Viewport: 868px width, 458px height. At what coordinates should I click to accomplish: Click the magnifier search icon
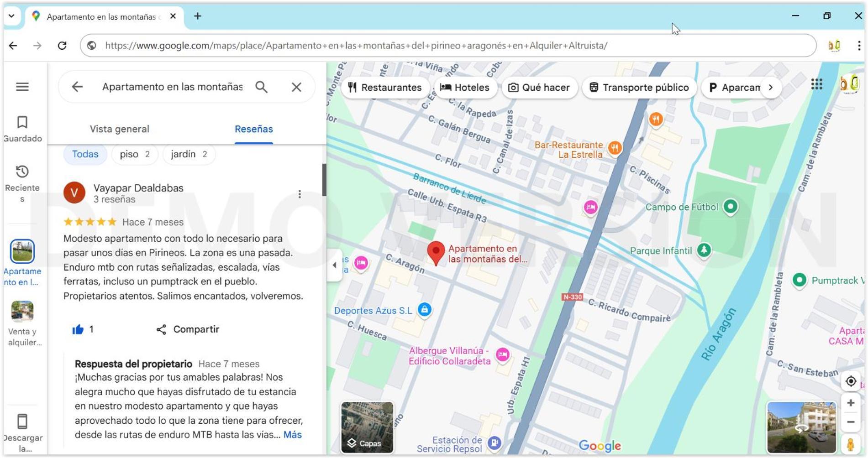261,87
